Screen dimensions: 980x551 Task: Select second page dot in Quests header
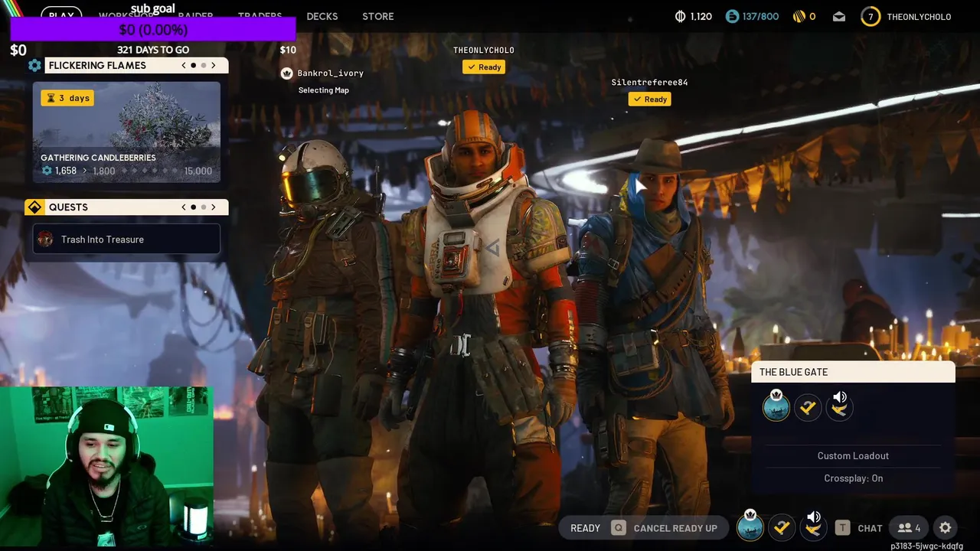click(x=203, y=207)
